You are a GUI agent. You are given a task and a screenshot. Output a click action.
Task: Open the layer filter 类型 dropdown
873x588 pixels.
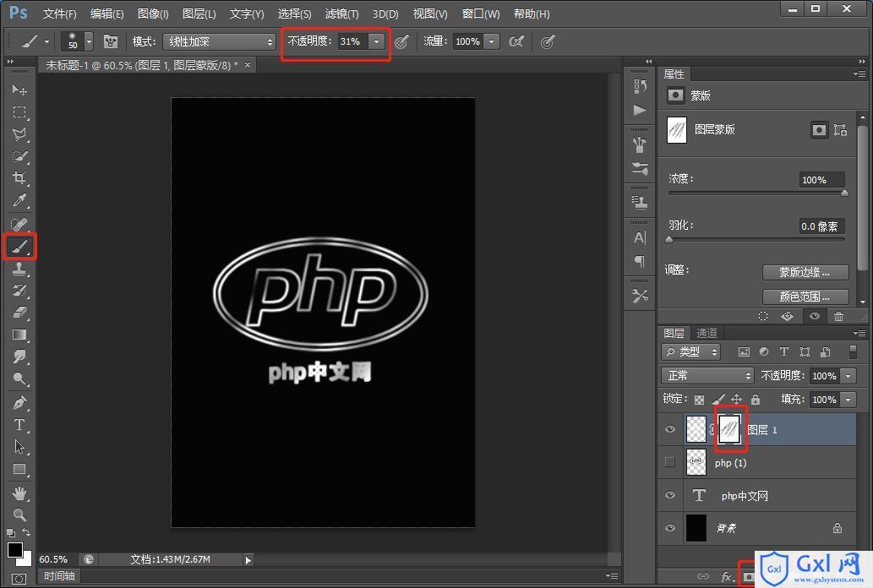[691, 352]
